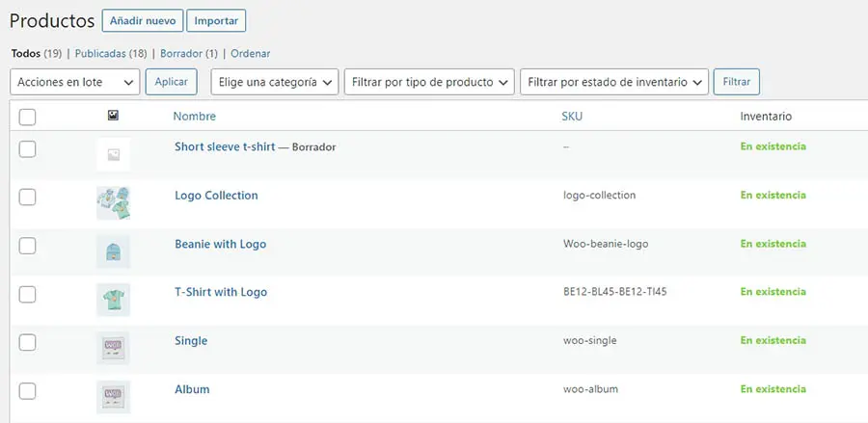Check the box for Logo Collection row
This screenshot has width=868, height=423.
pos(27,197)
